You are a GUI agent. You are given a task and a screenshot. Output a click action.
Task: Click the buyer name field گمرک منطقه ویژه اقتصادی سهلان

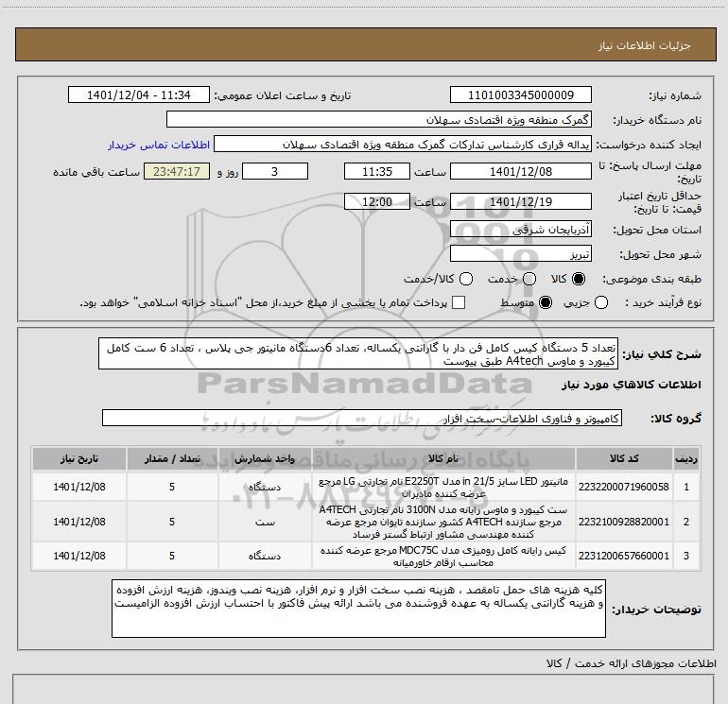(x=379, y=119)
